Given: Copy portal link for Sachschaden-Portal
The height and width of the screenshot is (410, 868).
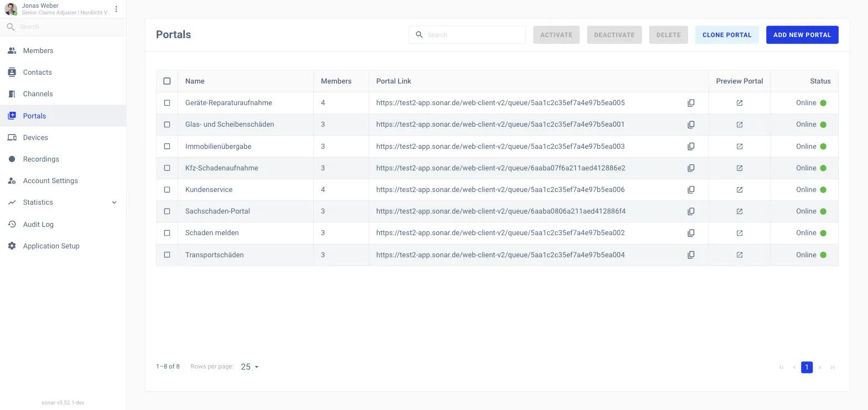Looking at the screenshot, I should tap(691, 211).
